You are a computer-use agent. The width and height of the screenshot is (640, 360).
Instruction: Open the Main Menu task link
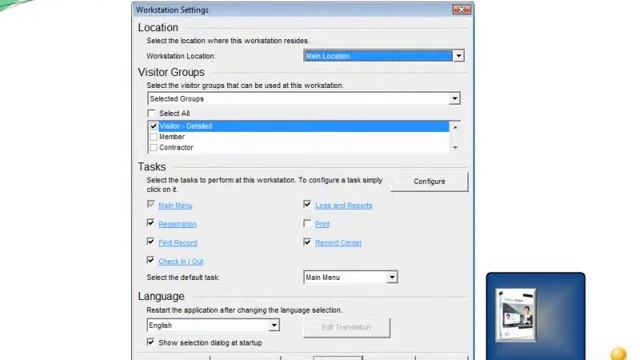pyautogui.click(x=175, y=205)
